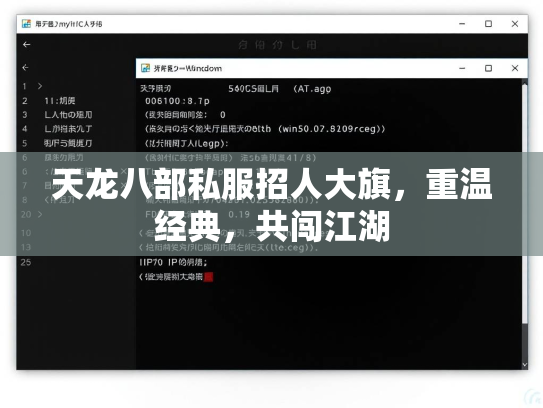Close the outer editor window

515,24
